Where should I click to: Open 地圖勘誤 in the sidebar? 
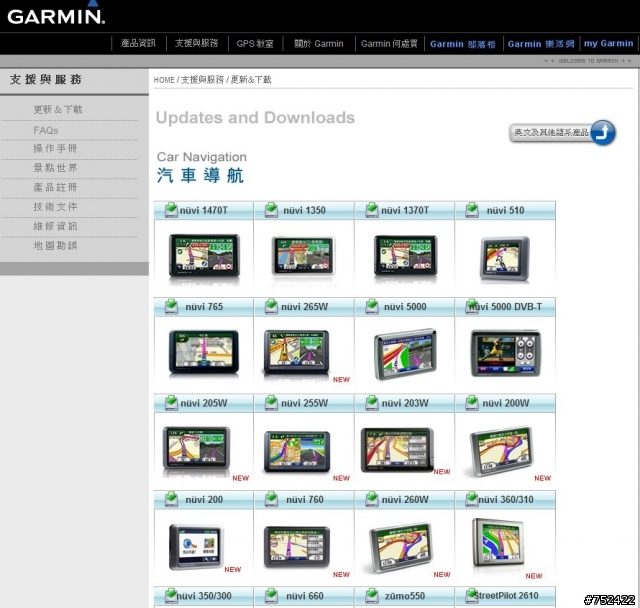55,245
